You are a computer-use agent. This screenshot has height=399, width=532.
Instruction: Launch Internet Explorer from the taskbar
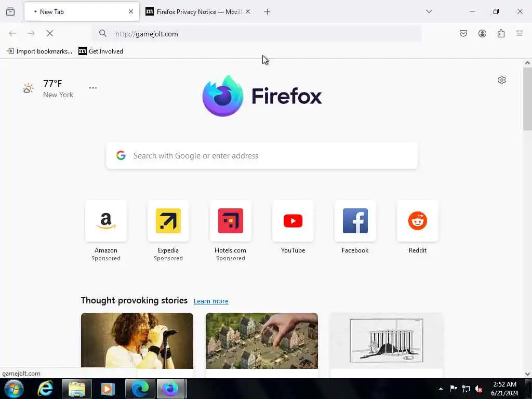tap(45, 389)
